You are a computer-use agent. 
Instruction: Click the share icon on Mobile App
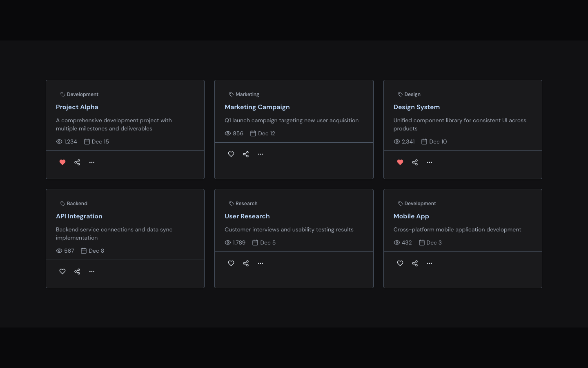pyautogui.click(x=415, y=263)
